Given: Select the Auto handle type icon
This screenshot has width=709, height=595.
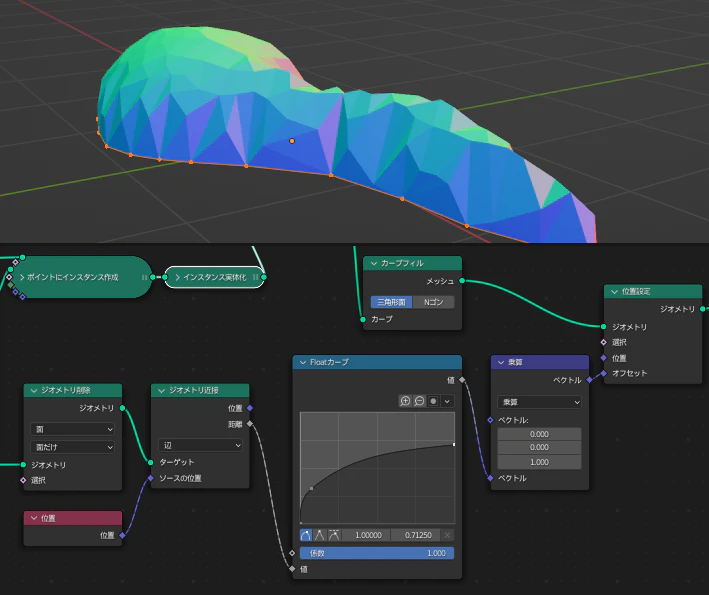Looking at the screenshot, I should click(306, 535).
